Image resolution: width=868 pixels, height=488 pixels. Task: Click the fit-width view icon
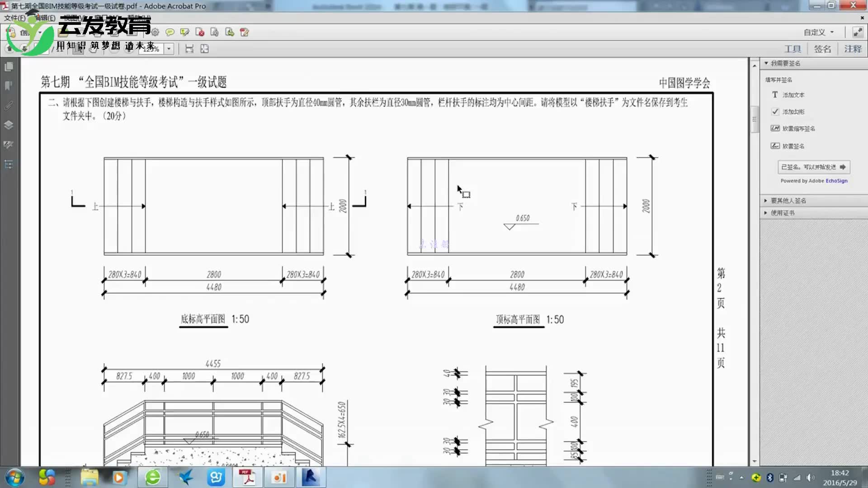click(x=189, y=49)
